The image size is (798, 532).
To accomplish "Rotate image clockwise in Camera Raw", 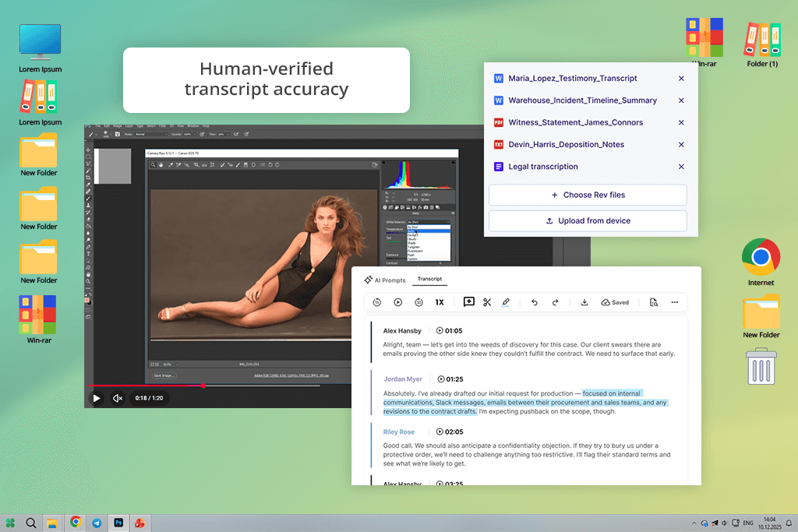I will pyautogui.click(x=277, y=165).
